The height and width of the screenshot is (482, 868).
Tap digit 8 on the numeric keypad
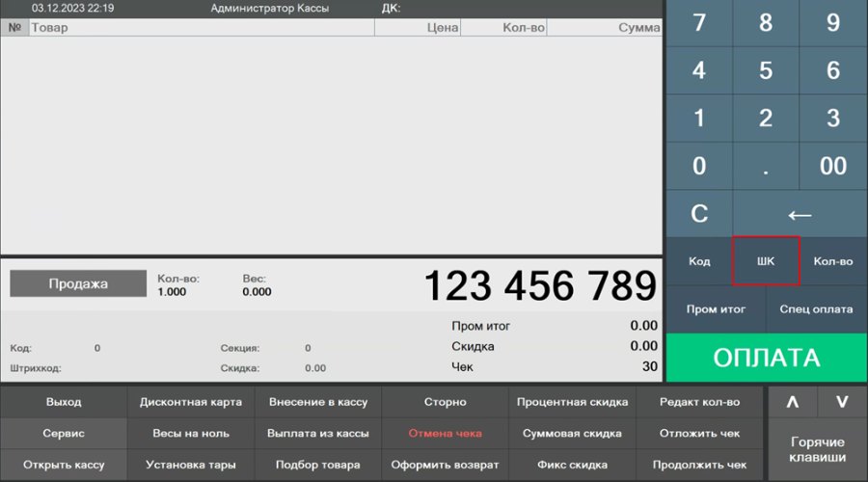click(x=766, y=23)
